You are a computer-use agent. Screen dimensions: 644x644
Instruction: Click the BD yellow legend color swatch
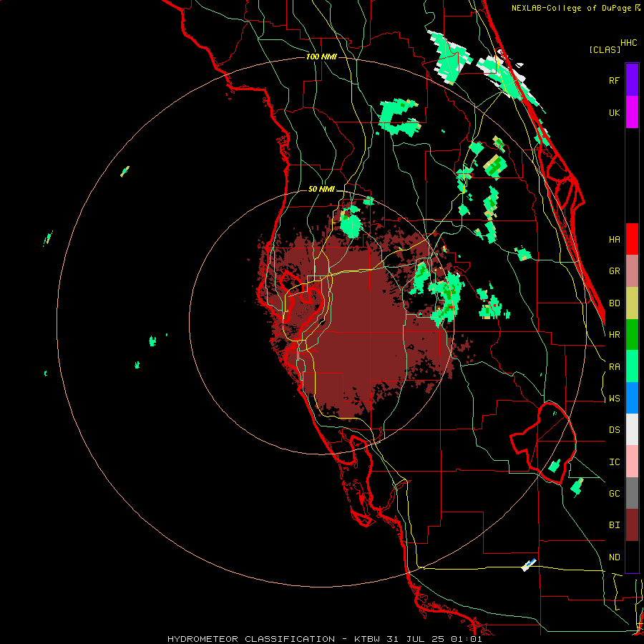(632, 303)
